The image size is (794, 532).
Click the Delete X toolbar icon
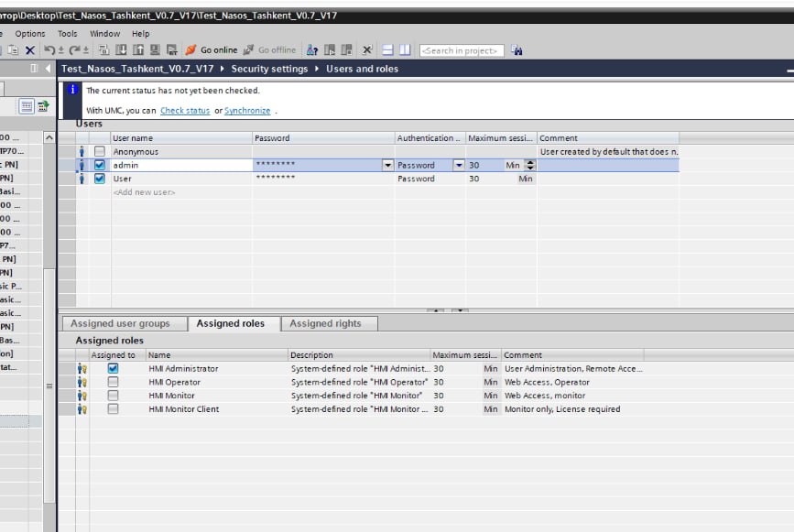30,50
